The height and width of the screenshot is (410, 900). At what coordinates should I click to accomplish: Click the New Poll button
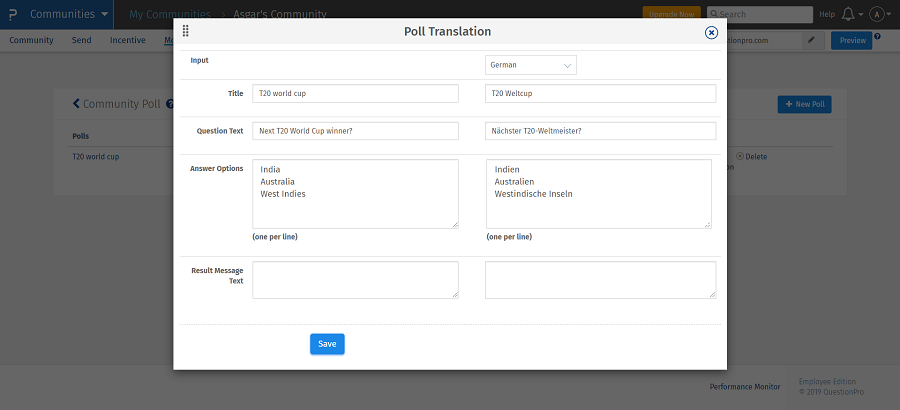click(804, 104)
